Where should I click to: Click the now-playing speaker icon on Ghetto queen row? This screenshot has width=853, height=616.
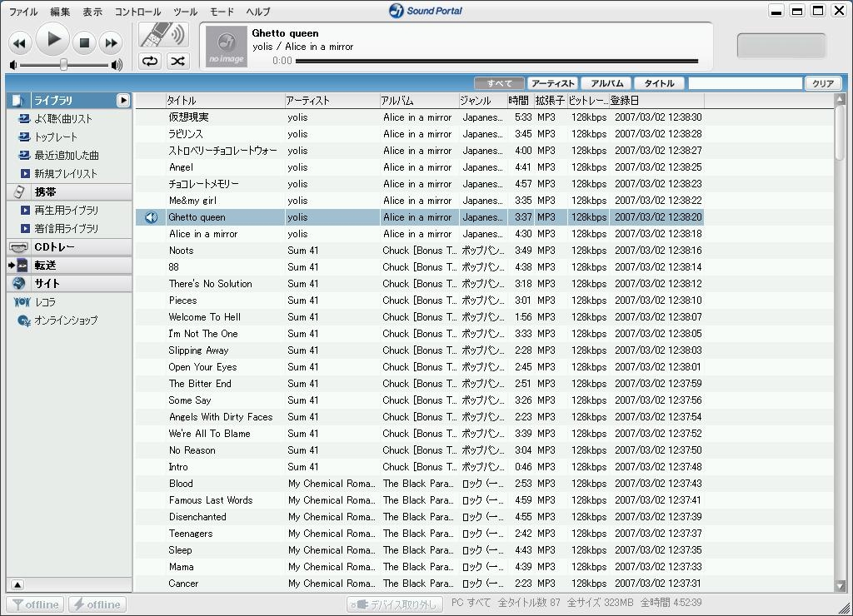point(152,217)
